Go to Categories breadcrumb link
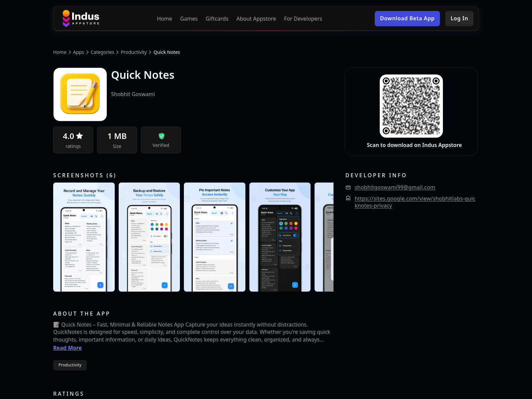Viewport: 532px width, 399px height. tap(102, 52)
